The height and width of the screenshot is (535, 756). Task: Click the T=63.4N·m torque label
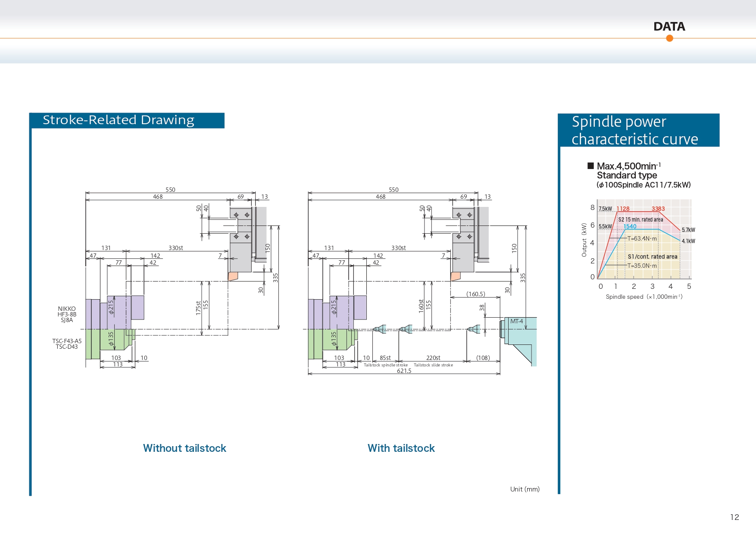[642, 238]
